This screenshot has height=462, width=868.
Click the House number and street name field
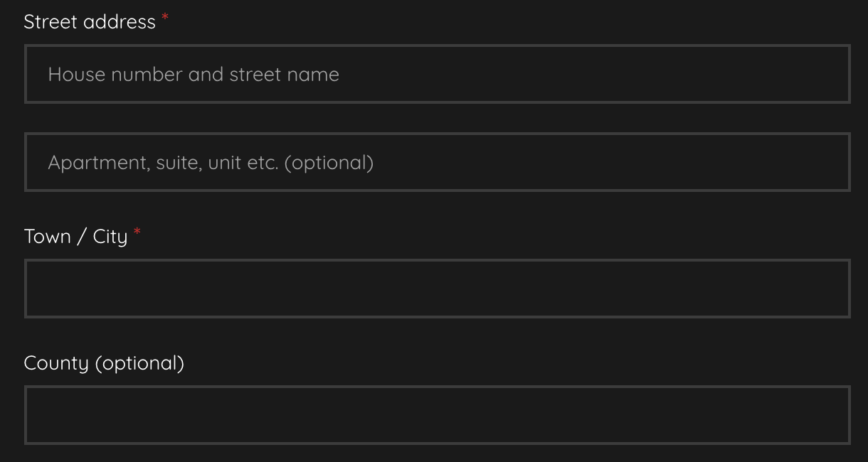click(x=437, y=74)
